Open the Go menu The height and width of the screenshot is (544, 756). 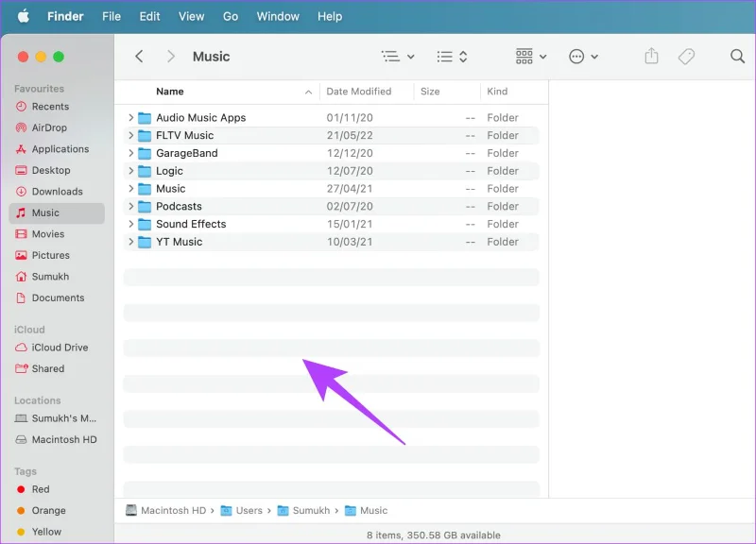231,16
